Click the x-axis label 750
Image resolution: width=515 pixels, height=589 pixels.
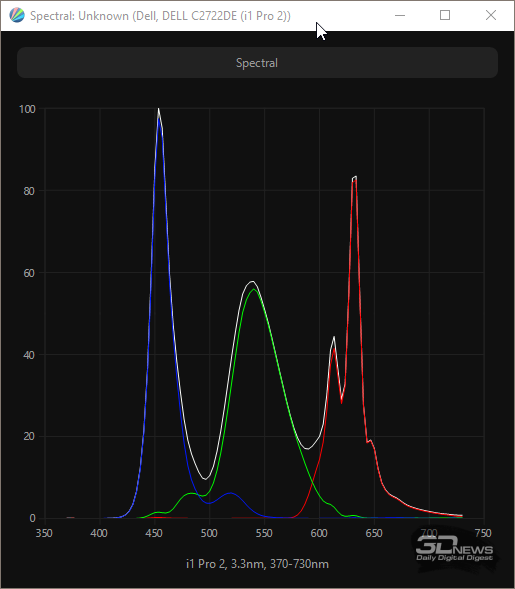(483, 533)
